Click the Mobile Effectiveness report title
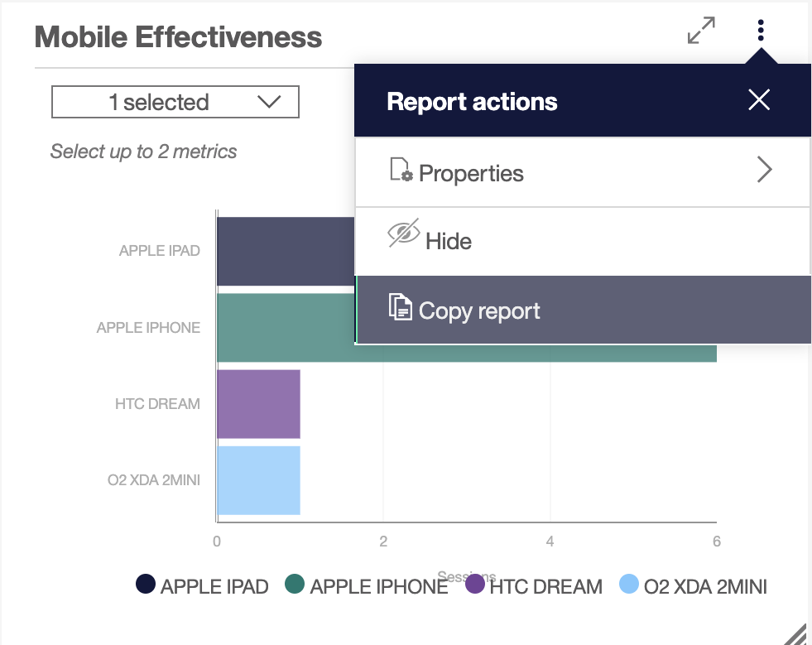Image resolution: width=812 pixels, height=645 pixels. click(178, 37)
